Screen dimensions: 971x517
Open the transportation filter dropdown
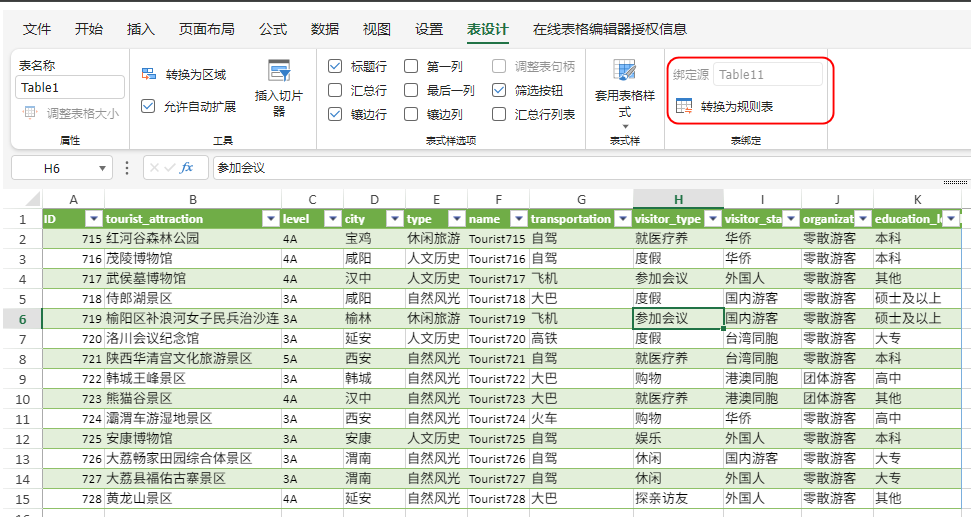(622, 219)
